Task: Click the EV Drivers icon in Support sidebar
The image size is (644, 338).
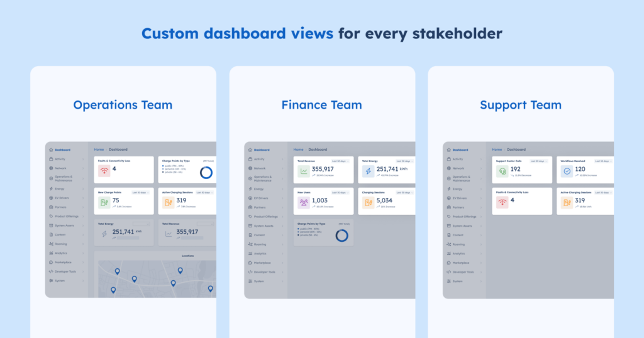Action: (448, 198)
